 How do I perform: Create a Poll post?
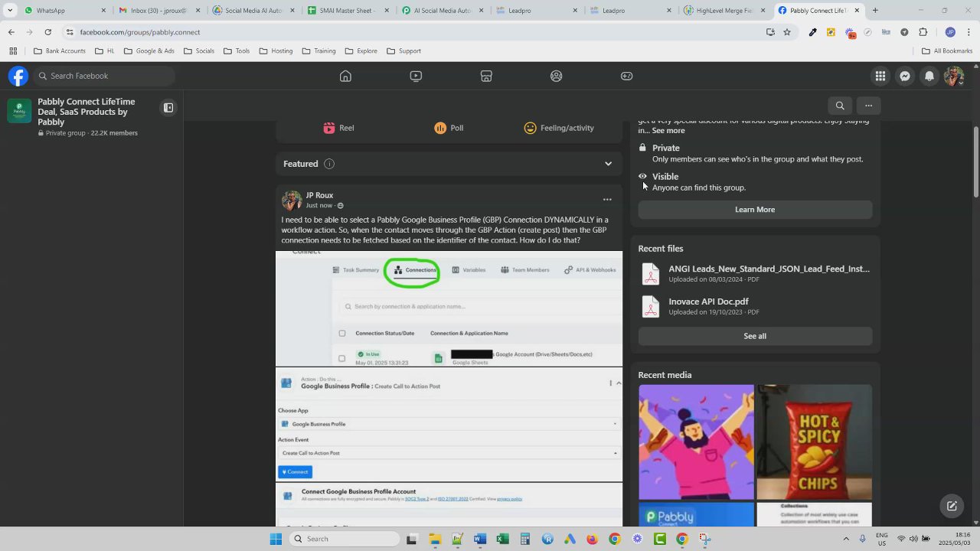449,128
